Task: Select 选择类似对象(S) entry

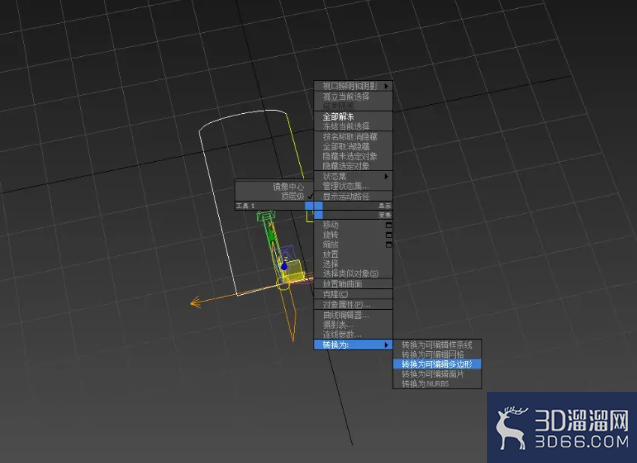Action: tap(353, 274)
